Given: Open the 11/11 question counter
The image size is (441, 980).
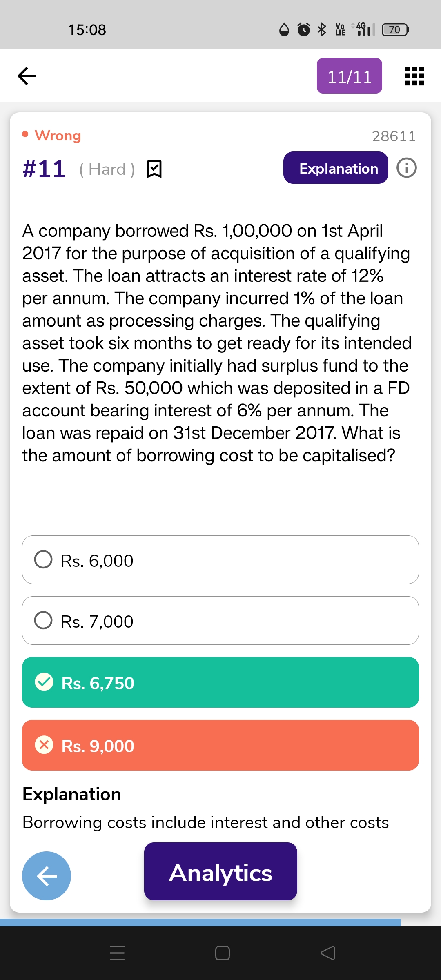Looking at the screenshot, I should coord(349,76).
